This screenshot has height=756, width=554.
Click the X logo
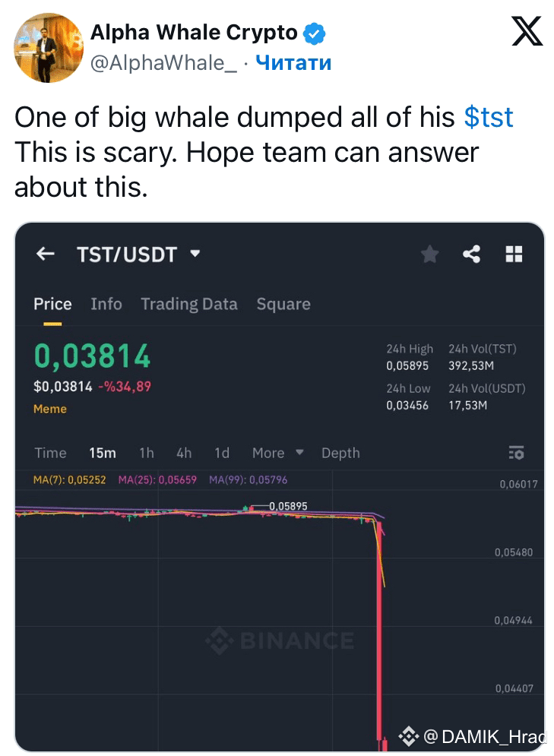527,31
